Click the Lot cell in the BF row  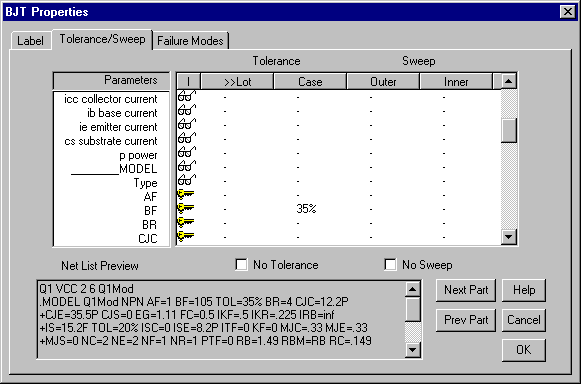click(237, 209)
